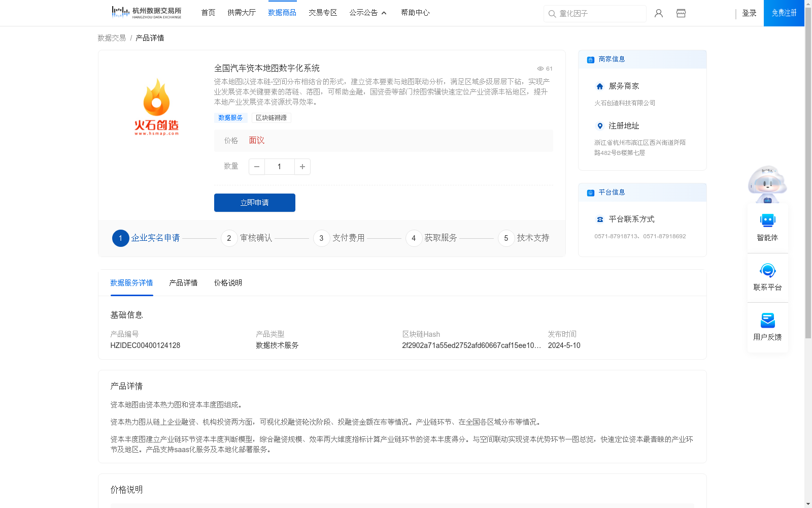Viewport: 812px width, 508px height.
Task: Go to 首页 in navigation
Action: [208, 13]
